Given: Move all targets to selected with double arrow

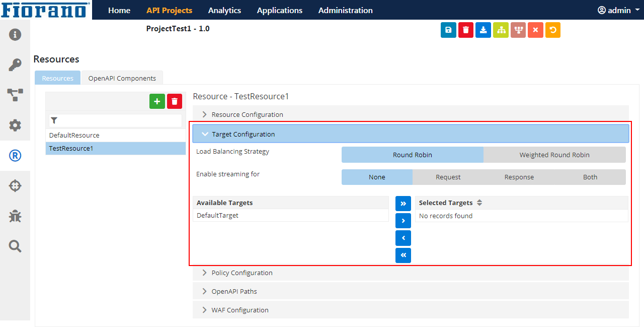Looking at the screenshot, I should coord(403,204).
